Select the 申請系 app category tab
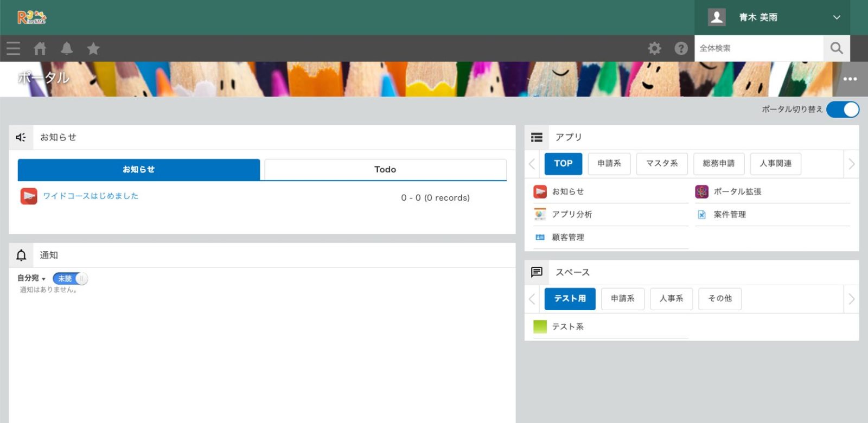 [x=609, y=164]
